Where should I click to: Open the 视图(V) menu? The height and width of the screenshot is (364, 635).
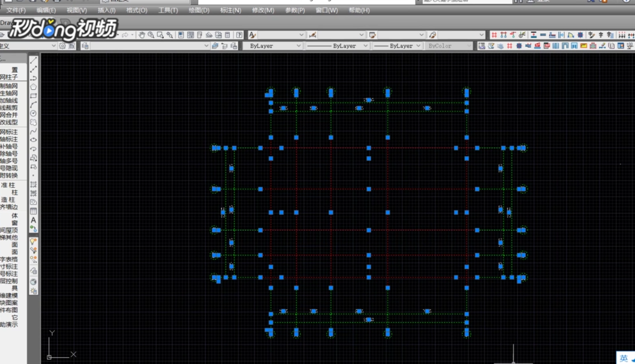[x=76, y=10]
